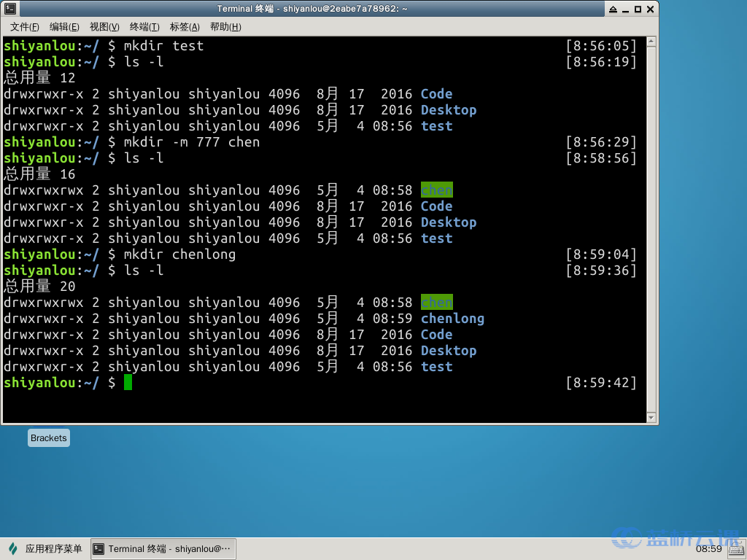Click the keyboard icon in the system tray
This screenshot has height=560, width=747.
click(734, 548)
